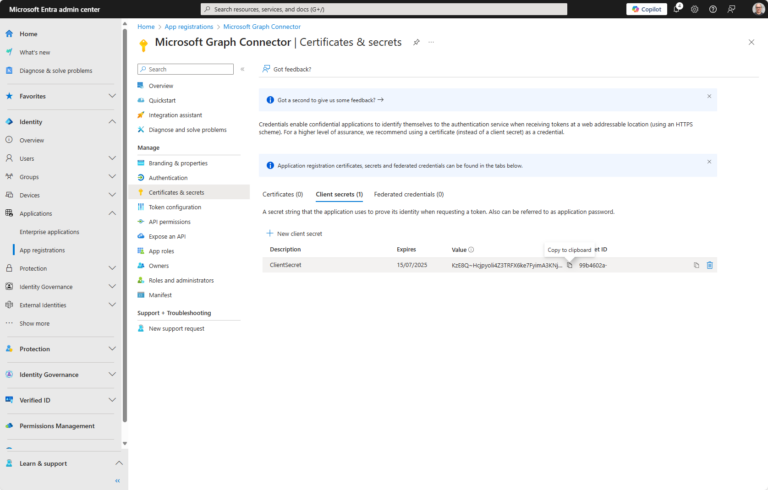Open the help question mark icon
Viewport: 768px width, 490px height.
pos(713,9)
